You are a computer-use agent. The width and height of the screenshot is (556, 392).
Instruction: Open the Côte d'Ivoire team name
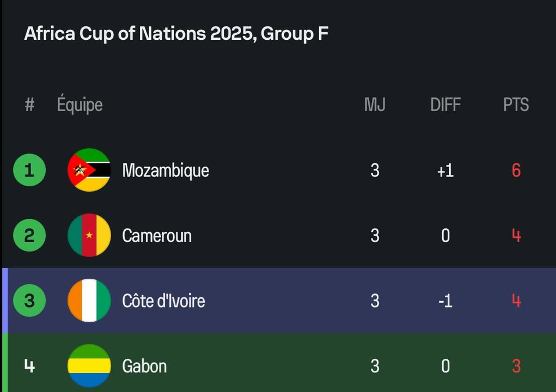pos(163,301)
